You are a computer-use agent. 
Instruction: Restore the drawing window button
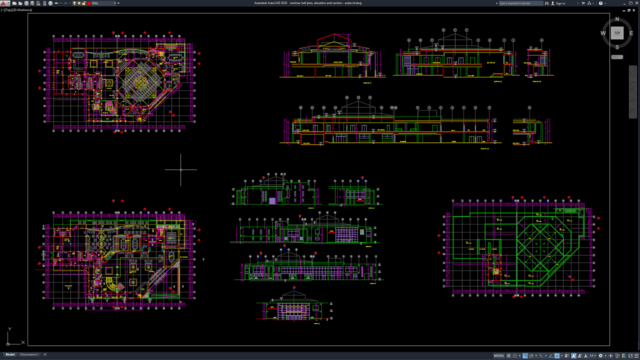coord(629,10)
